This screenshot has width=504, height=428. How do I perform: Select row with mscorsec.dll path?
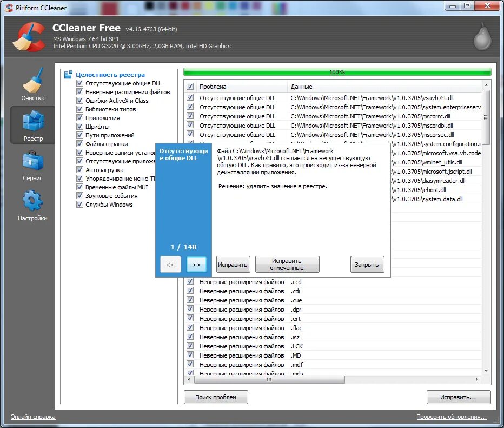point(333,134)
